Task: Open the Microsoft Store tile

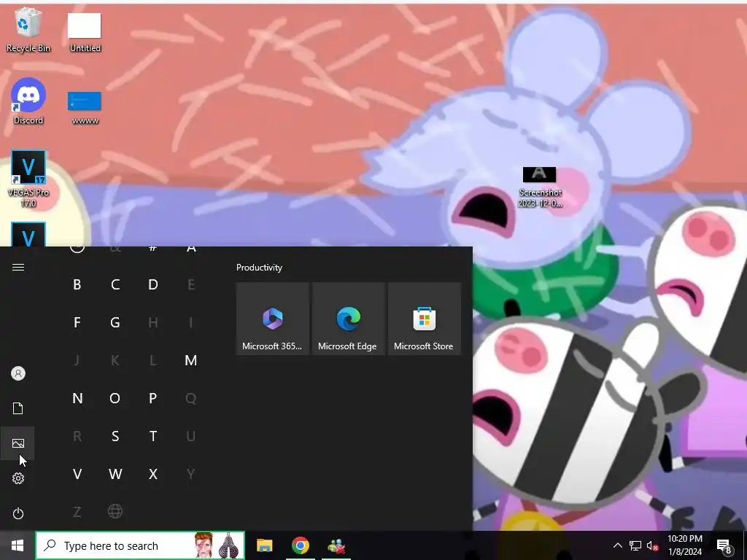Action: (425, 319)
